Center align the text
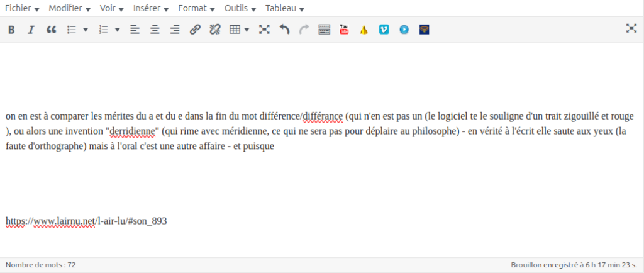Viewport: 644px width, 273px height. coord(155,30)
